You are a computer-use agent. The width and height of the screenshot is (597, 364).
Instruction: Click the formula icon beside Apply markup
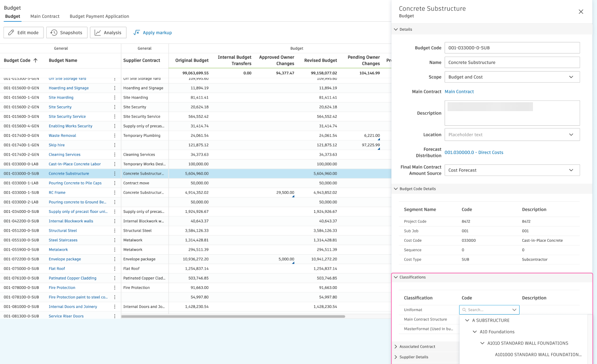pyautogui.click(x=137, y=32)
